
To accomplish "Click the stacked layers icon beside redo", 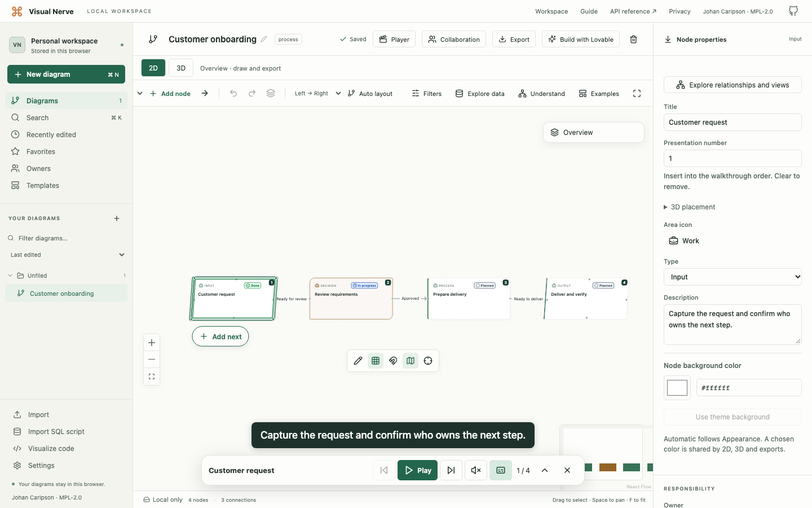I will point(271,94).
